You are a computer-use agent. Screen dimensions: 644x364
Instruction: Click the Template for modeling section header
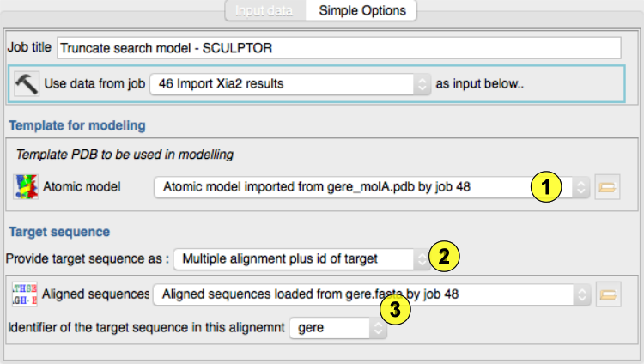click(77, 125)
